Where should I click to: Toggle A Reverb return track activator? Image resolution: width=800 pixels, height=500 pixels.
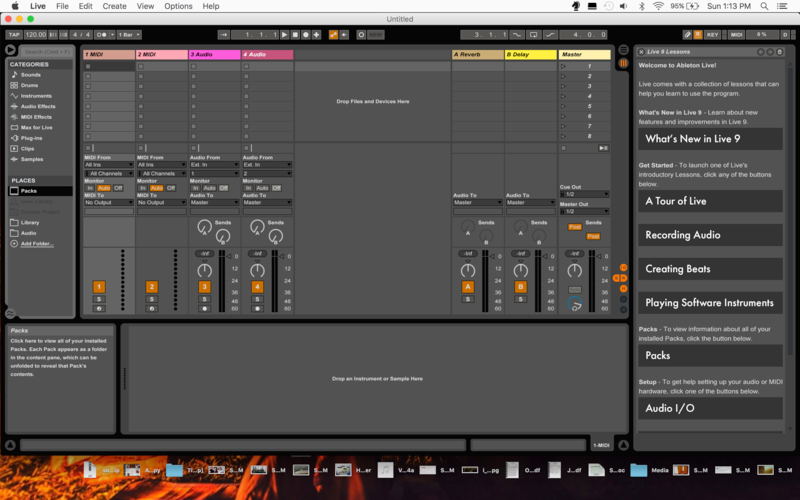coord(467,287)
